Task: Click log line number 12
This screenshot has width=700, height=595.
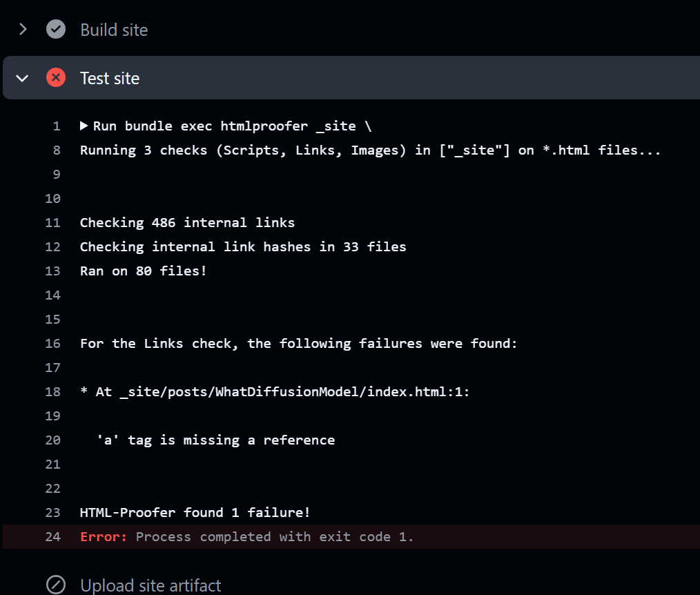Action: pos(52,247)
